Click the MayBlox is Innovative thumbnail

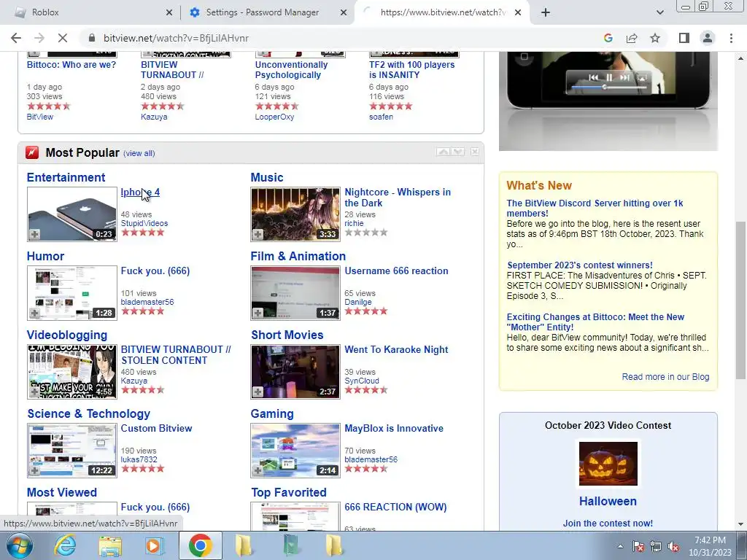[295, 451]
